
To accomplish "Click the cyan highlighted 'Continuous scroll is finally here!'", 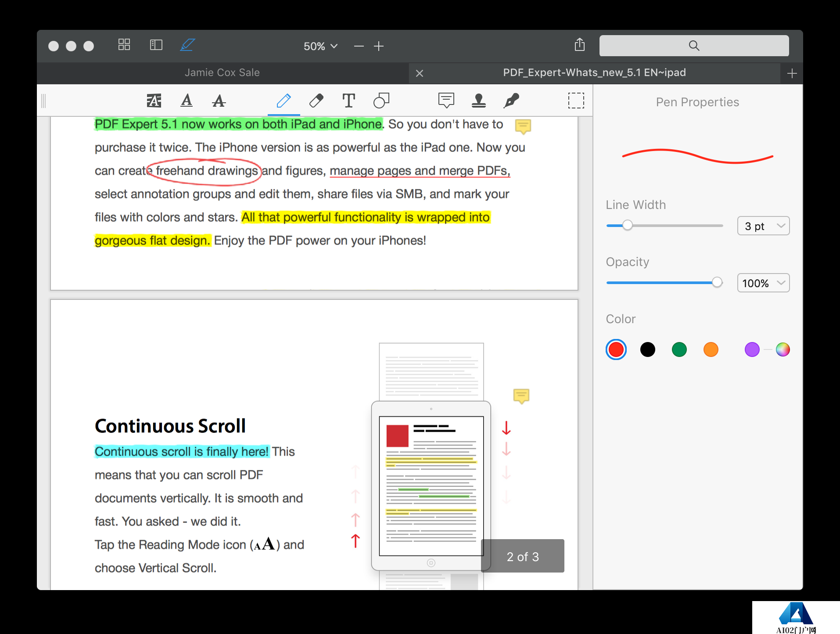I will (x=182, y=452).
